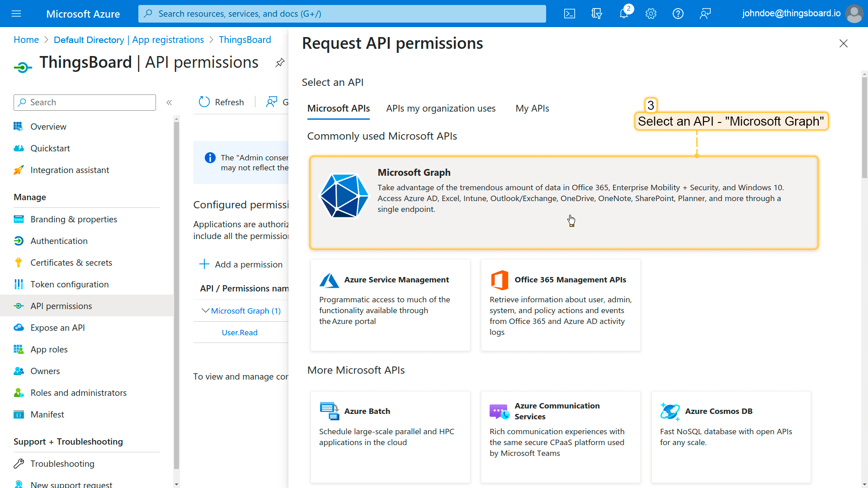
Task: Pin the API permissions page
Action: click(280, 63)
